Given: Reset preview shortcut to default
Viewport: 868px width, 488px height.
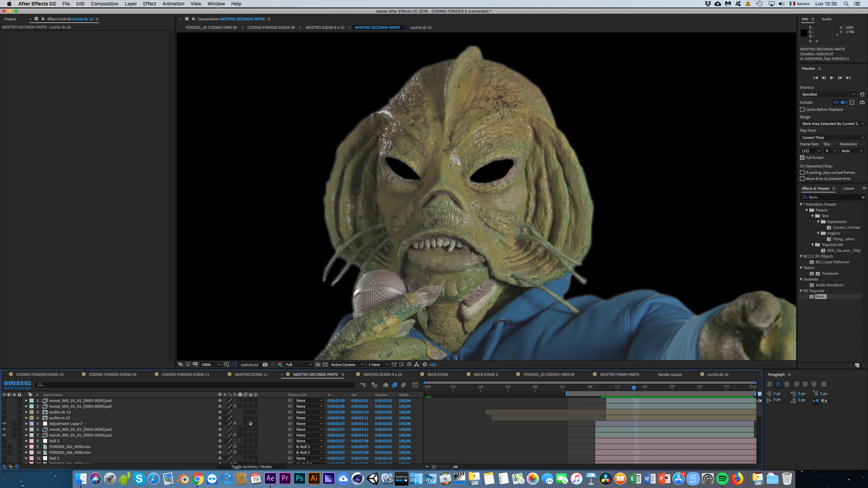Looking at the screenshot, I should tap(862, 94).
